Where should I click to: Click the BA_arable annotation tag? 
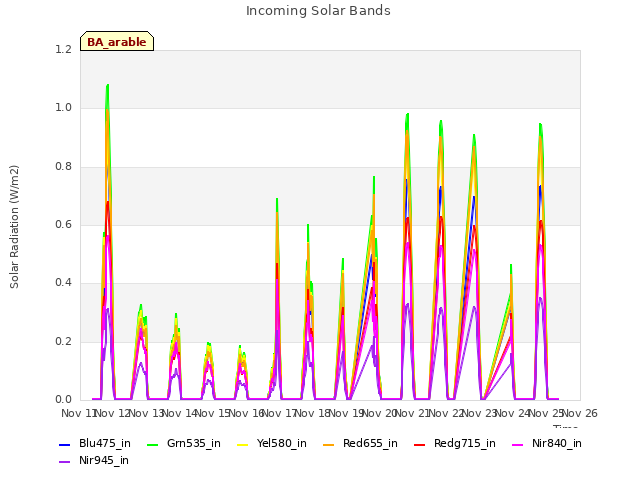click(117, 41)
